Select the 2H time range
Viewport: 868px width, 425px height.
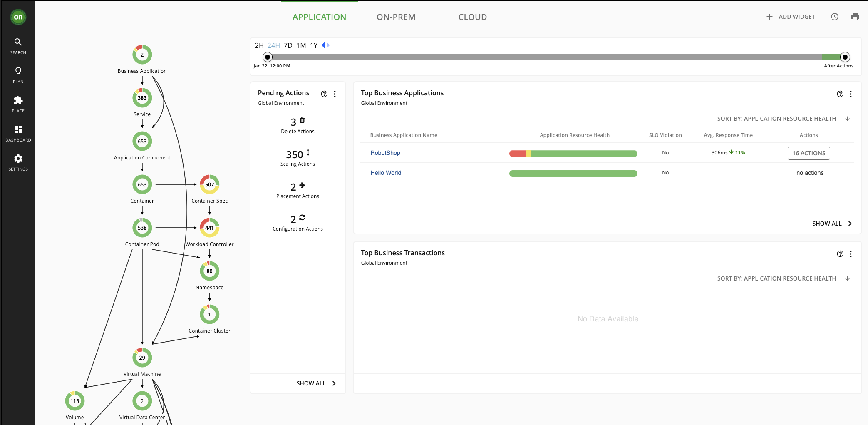tap(259, 45)
